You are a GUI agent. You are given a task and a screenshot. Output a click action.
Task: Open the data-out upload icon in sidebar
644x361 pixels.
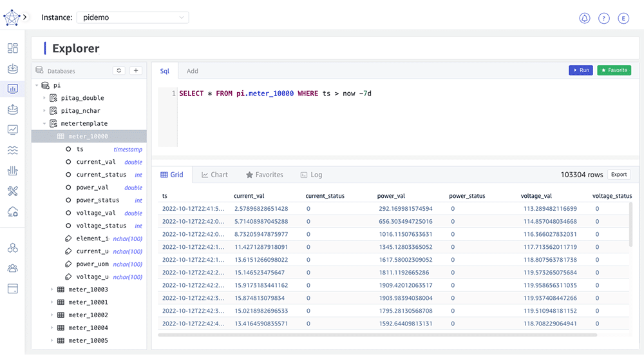click(13, 109)
